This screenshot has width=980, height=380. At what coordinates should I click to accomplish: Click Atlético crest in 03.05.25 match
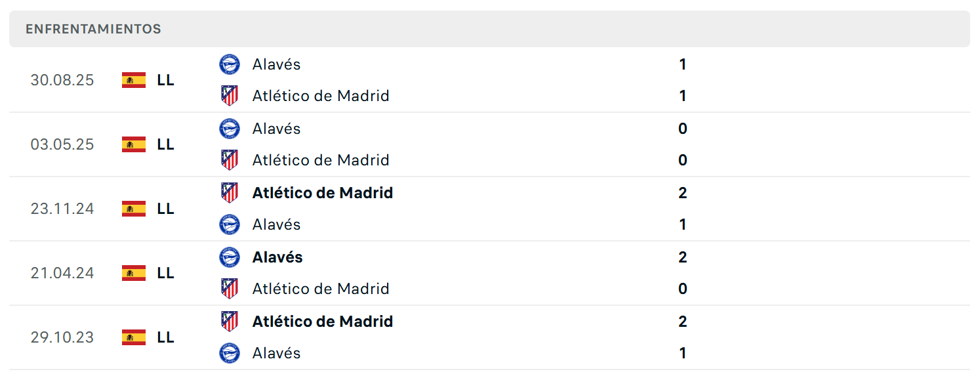click(230, 160)
